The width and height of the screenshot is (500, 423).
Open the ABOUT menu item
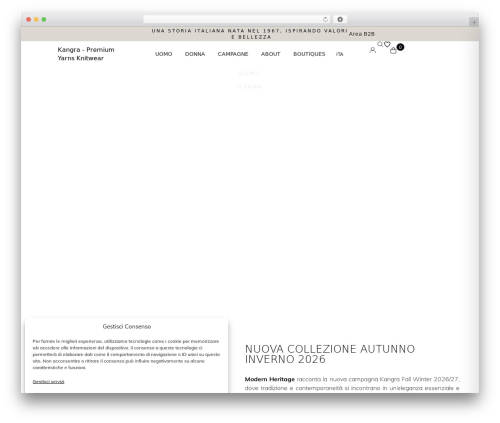click(x=270, y=54)
